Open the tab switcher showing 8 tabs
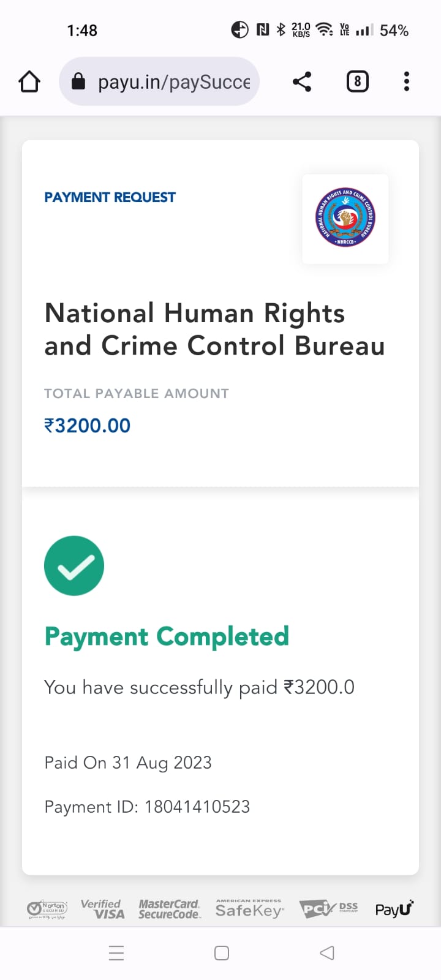441x980 pixels. tap(358, 81)
